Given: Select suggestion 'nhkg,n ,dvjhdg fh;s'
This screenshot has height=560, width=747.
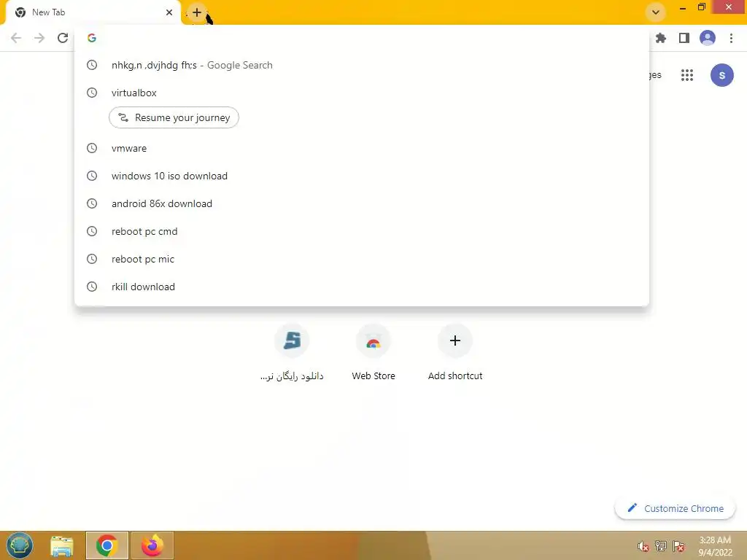Looking at the screenshot, I should click(x=362, y=65).
